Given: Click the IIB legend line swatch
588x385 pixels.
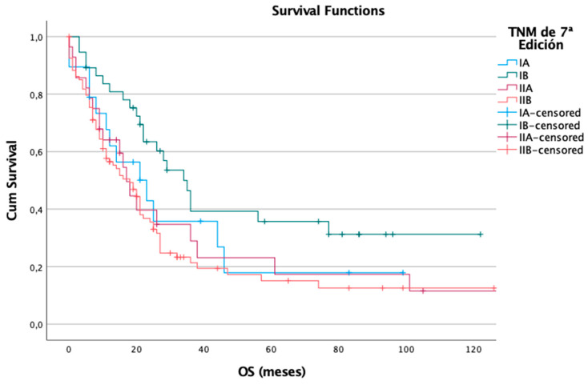Looking at the screenshot, I should (507, 100).
